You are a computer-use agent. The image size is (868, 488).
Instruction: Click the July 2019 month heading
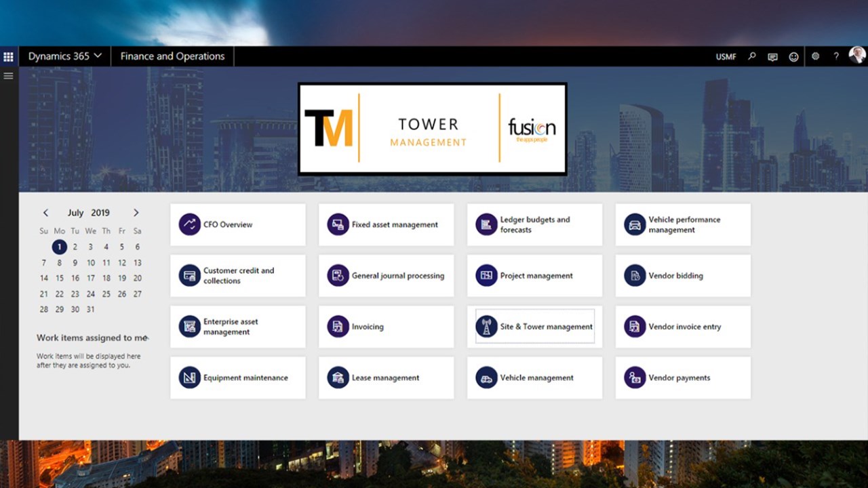[x=89, y=213]
